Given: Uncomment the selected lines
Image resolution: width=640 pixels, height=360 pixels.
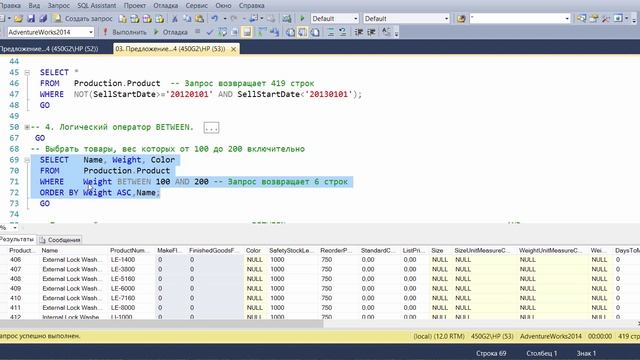Looking at the screenshot, I should (x=342, y=32).
